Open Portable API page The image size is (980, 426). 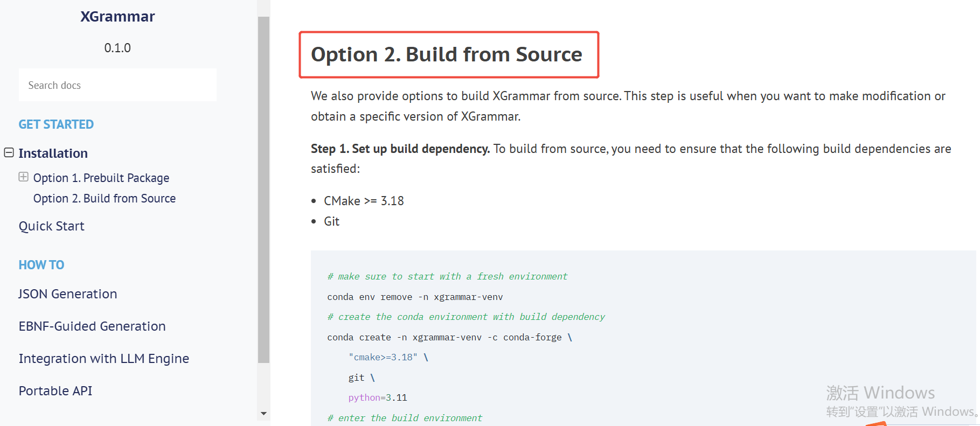(x=55, y=391)
